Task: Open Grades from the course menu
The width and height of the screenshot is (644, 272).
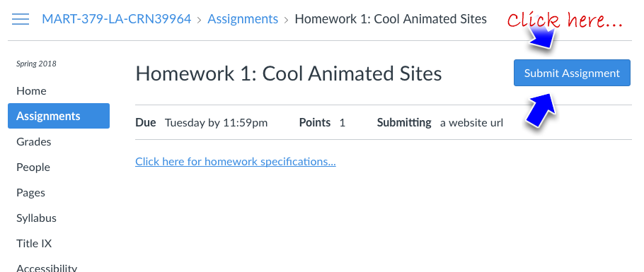Action: coord(34,141)
